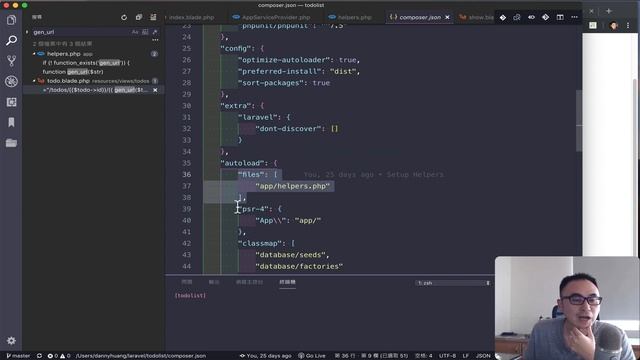
Task: Click the "app/helpers.php" string on line 37
Action: point(293,186)
